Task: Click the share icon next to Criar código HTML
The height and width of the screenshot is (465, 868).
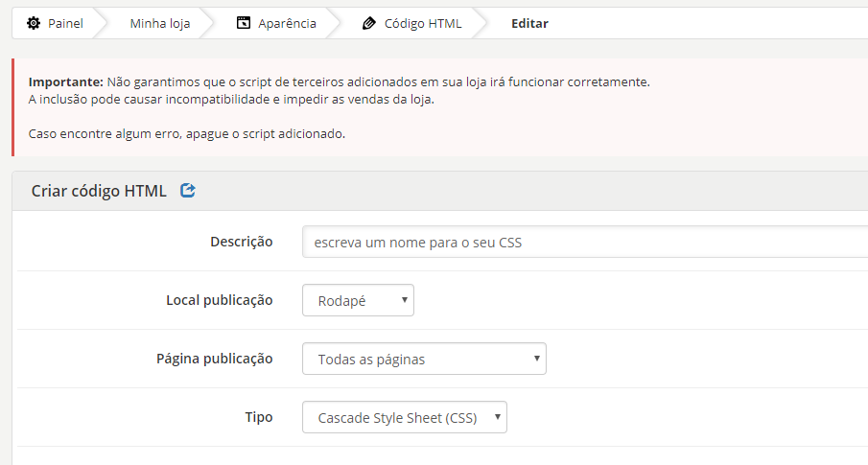Action: 188,191
